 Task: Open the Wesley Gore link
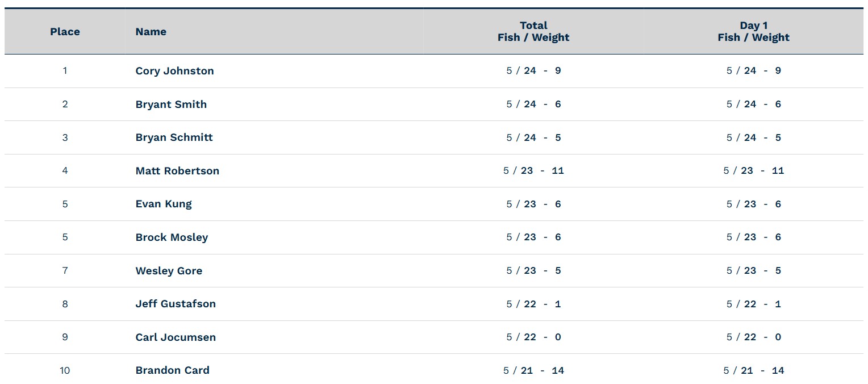click(x=169, y=271)
